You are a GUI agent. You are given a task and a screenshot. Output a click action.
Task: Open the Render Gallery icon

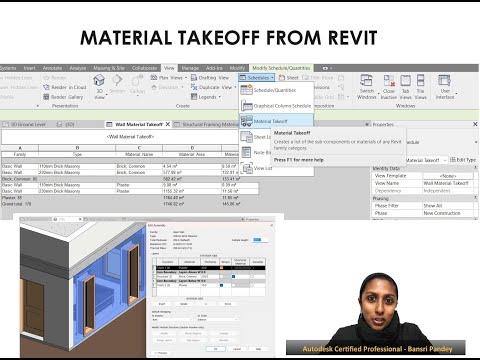coord(46,97)
